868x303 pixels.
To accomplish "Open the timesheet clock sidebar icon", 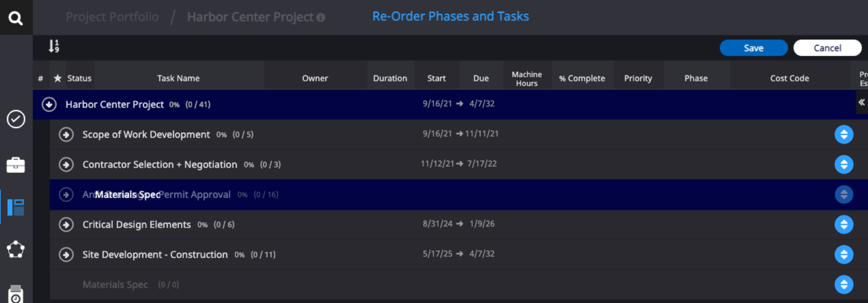I will click(x=16, y=294).
